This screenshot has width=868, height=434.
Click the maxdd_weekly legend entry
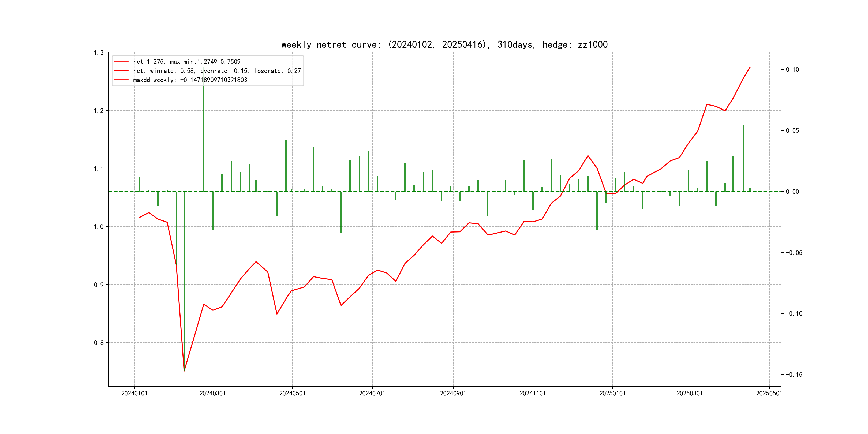pyautogui.click(x=190, y=80)
